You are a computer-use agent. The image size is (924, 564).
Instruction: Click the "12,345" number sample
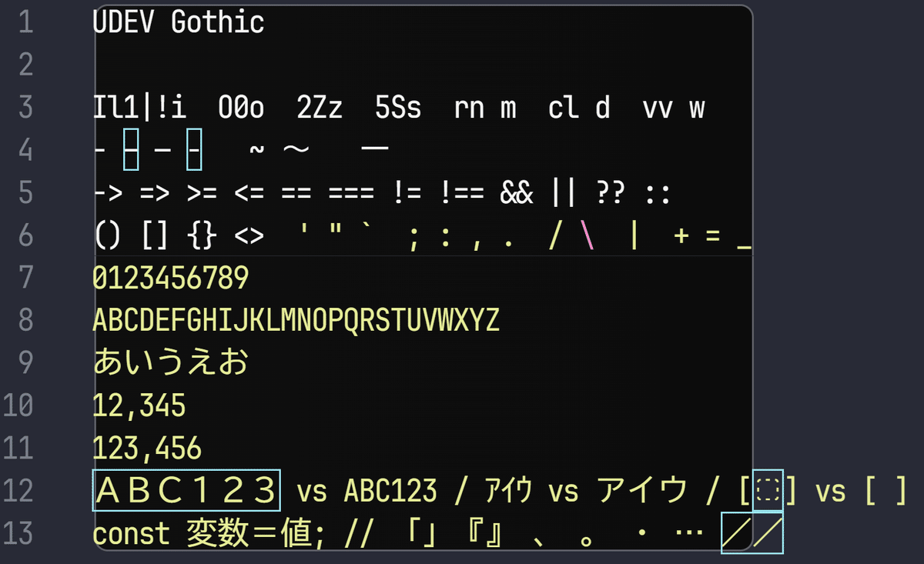(139, 404)
